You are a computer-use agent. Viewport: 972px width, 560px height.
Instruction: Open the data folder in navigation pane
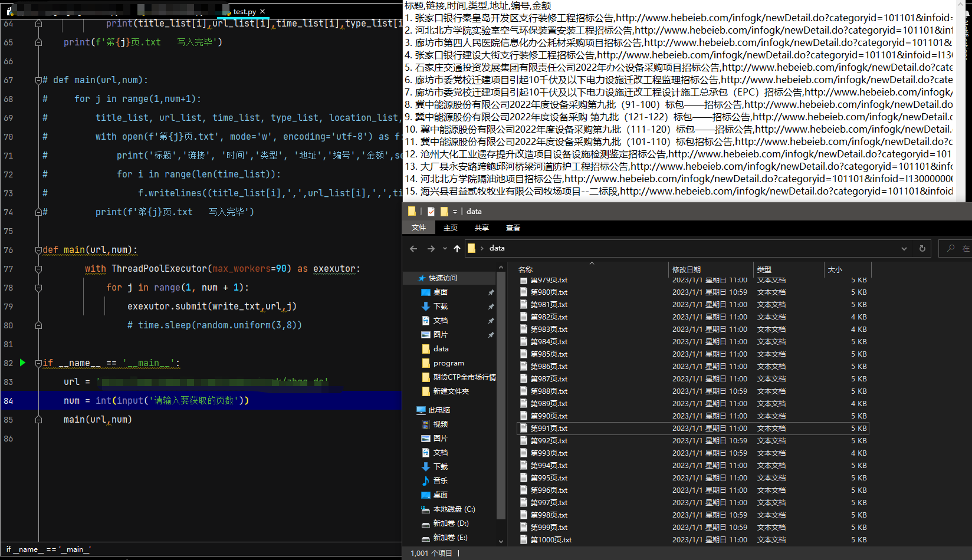441,349
